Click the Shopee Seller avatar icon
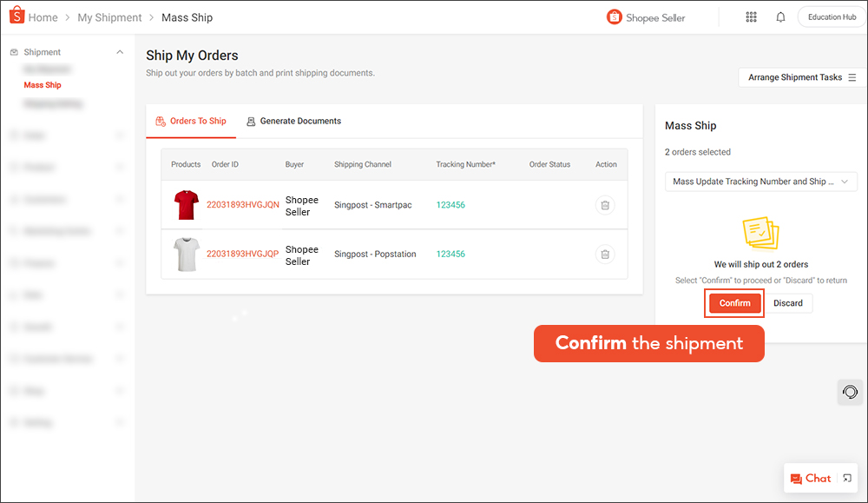Screen dimensions: 868x503 coord(615,17)
